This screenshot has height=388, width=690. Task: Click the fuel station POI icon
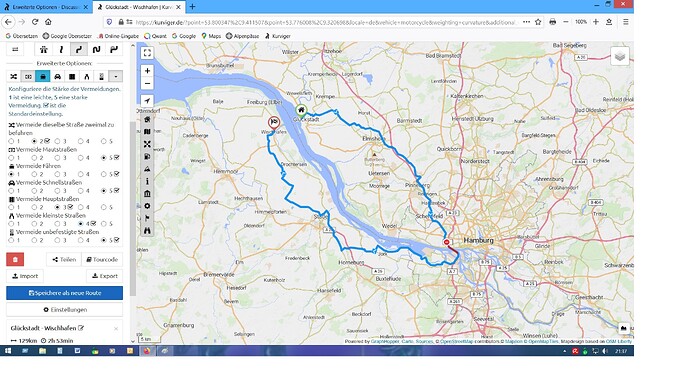pos(147,157)
